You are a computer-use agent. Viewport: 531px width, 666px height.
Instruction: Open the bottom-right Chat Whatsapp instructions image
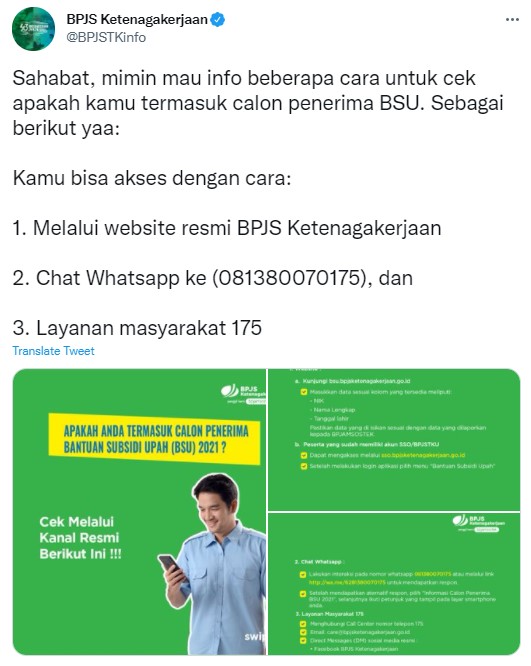[394, 584]
